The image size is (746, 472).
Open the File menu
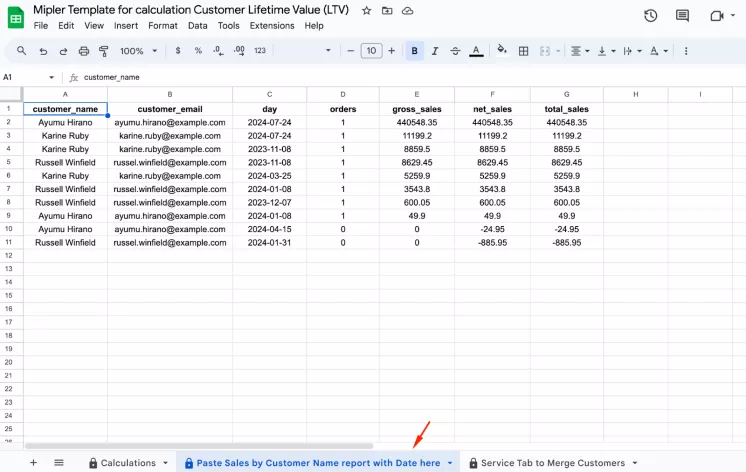(40, 26)
